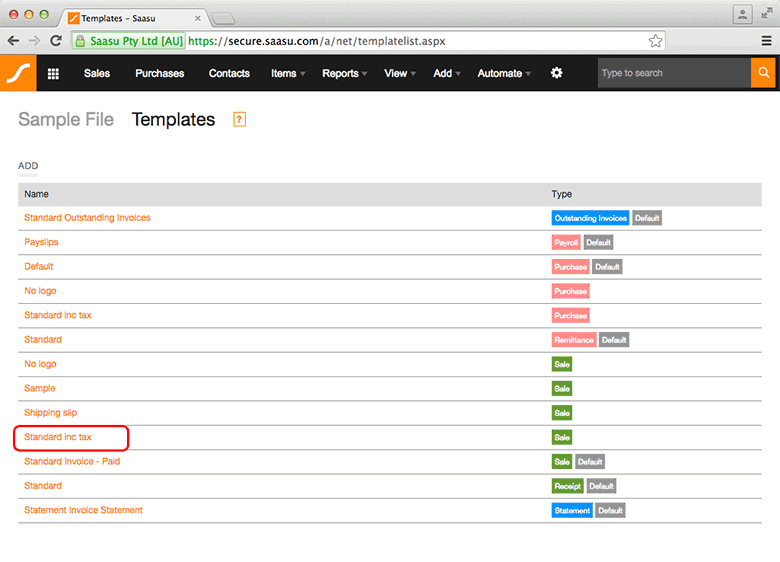The height and width of the screenshot is (562, 780).
Task: Open the settings gear icon
Action: click(557, 73)
